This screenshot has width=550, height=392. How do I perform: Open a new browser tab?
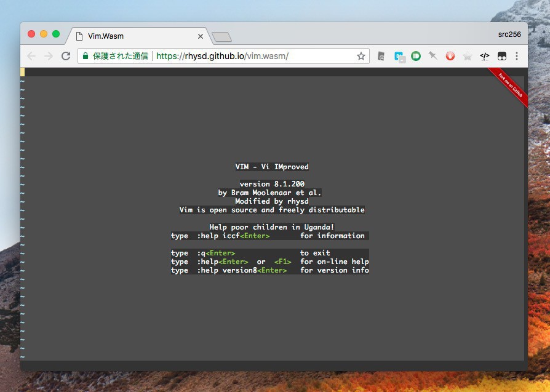(x=221, y=37)
